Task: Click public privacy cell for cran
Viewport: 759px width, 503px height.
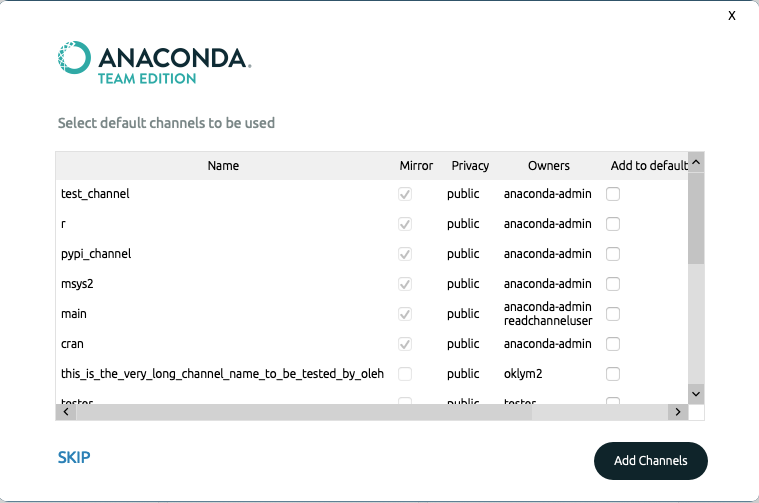Action: pos(463,344)
